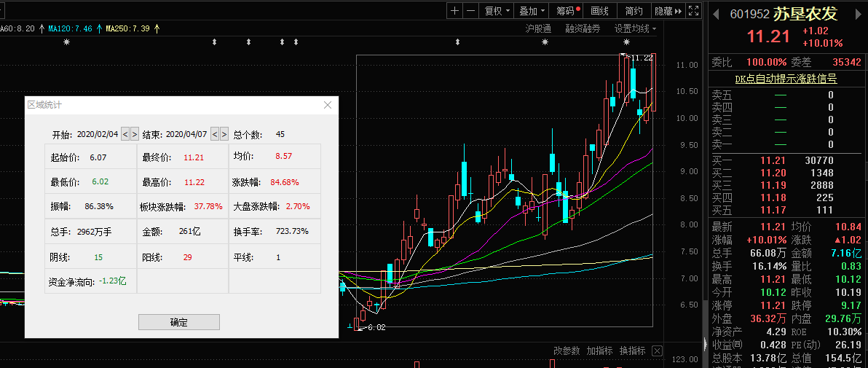The width and height of the screenshot is (868, 368).
Task: Toggle the 筹码 chip distribution panel
Action: pyautogui.click(x=568, y=11)
